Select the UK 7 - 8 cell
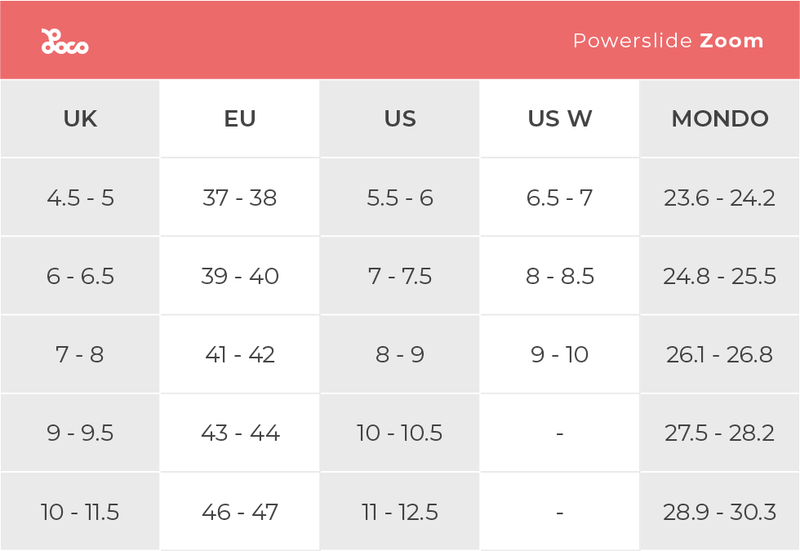The width and height of the screenshot is (800, 551). pyautogui.click(x=80, y=355)
